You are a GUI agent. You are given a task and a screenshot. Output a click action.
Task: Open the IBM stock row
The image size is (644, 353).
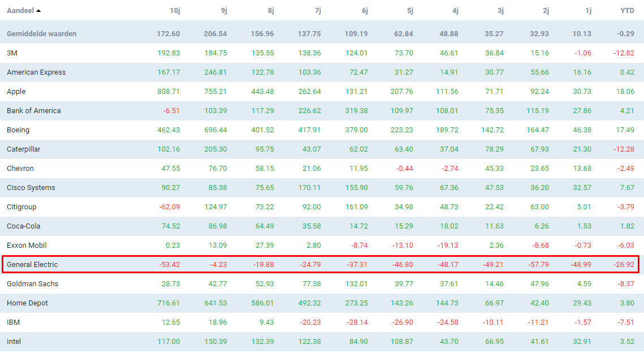pyautogui.click(x=322, y=322)
